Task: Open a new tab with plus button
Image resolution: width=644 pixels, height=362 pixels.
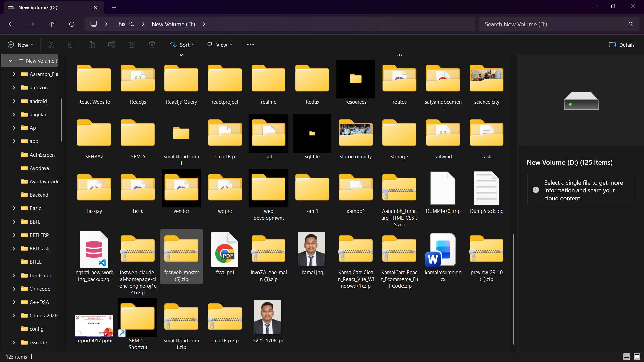Action: click(114, 7)
